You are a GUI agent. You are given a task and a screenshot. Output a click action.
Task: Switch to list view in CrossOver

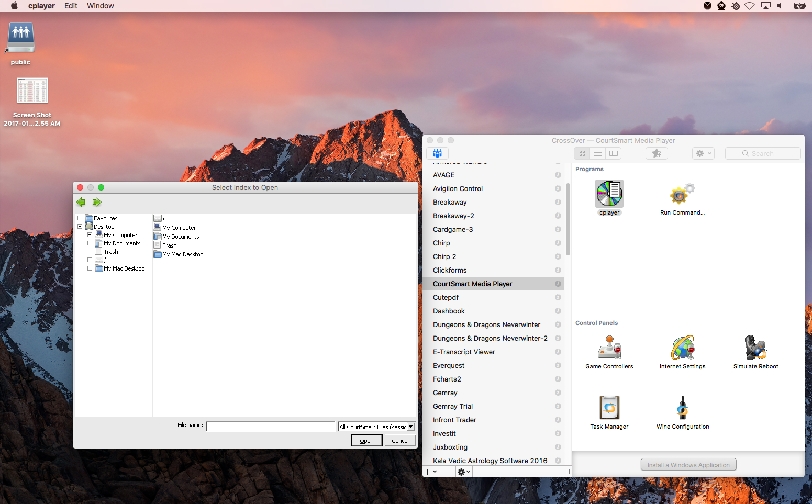pyautogui.click(x=598, y=153)
